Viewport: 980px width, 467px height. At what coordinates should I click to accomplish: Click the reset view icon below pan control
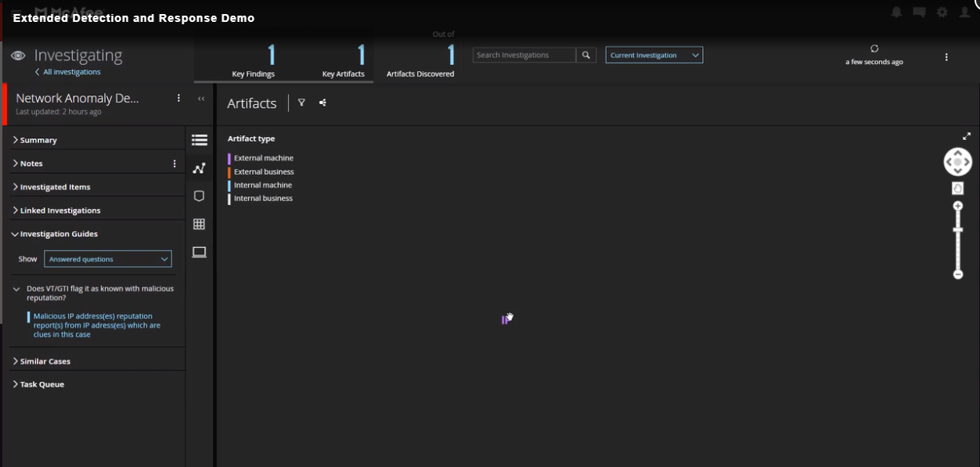pyautogui.click(x=957, y=189)
